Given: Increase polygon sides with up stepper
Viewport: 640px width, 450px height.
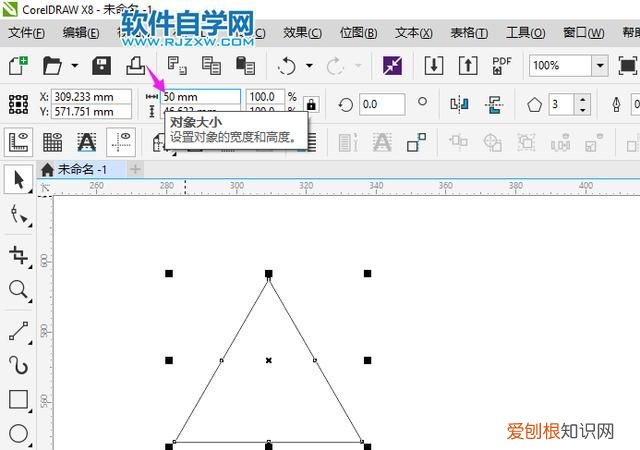Looking at the screenshot, I should (582, 99).
